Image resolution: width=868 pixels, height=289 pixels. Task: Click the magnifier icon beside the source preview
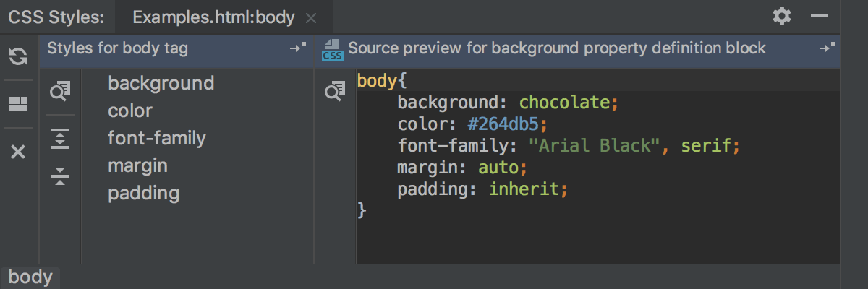pyautogui.click(x=334, y=91)
